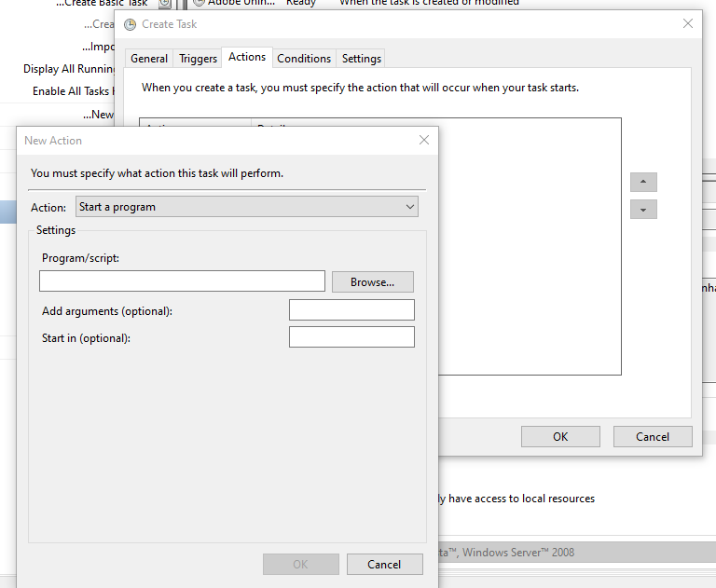
Task: Close the New Action dialog
Action: (x=424, y=140)
